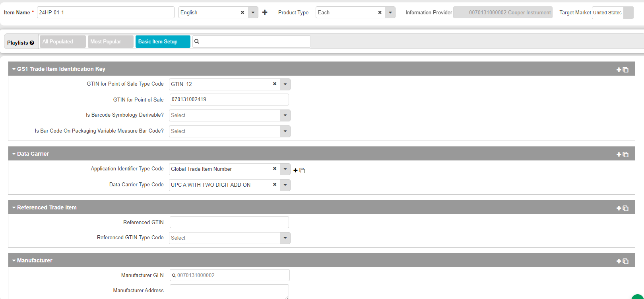Switch to the All Populated playlist
This screenshot has width=644, height=299.
click(x=62, y=41)
